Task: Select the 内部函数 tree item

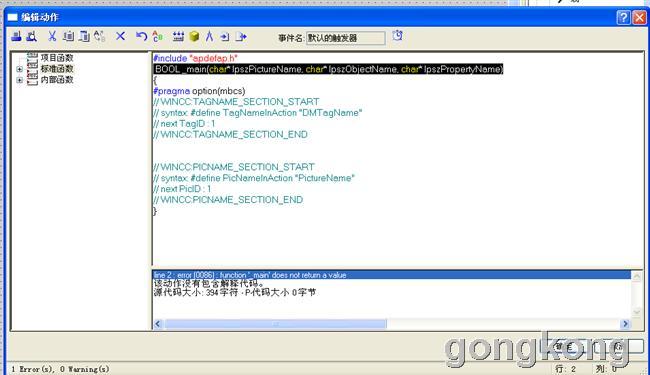Action: 57,80
